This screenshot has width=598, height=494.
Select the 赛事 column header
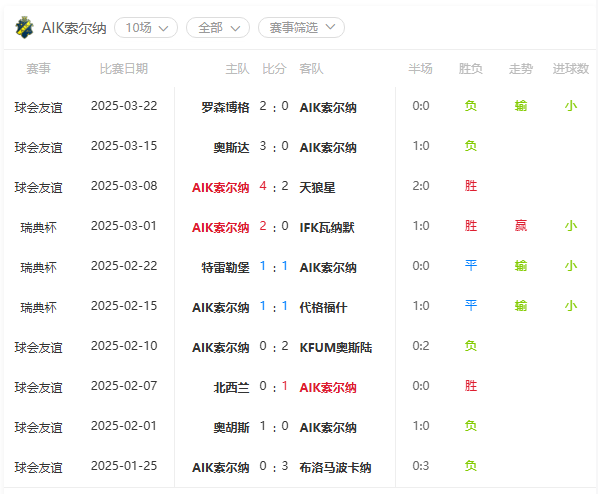(x=39, y=69)
